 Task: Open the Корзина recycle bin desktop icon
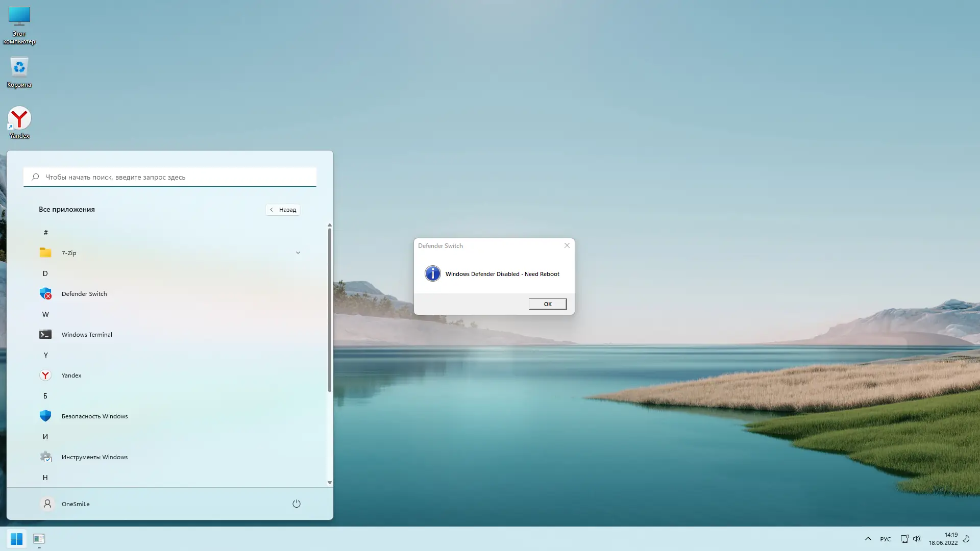(19, 71)
